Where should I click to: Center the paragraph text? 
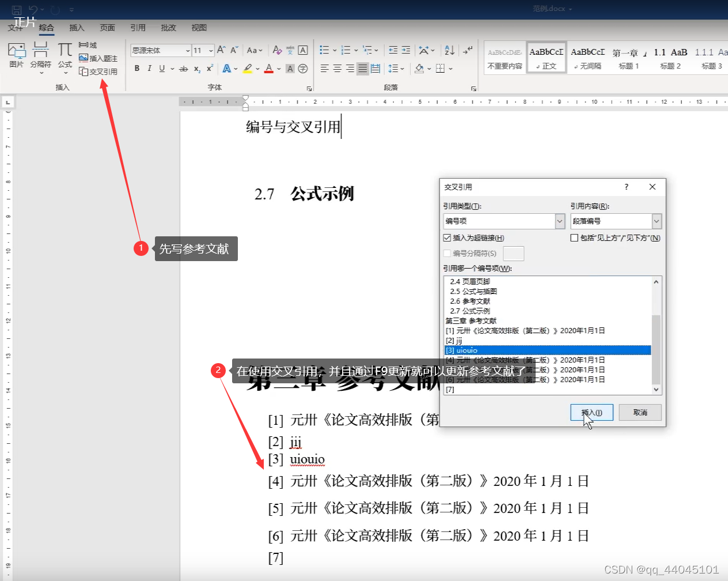pyautogui.click(x=338, y=69)
